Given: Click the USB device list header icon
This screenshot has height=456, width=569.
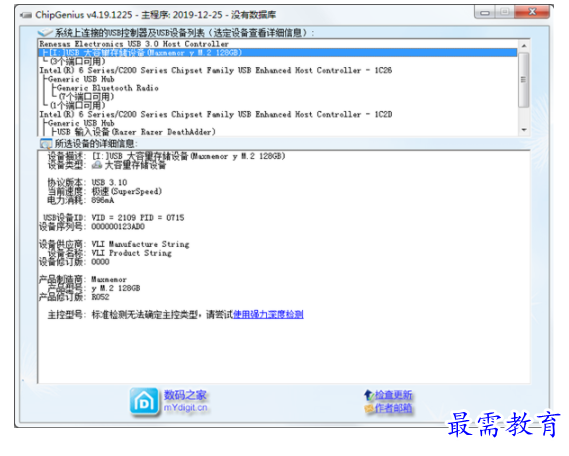Looking at the screenshot, I should click(45, 33).
